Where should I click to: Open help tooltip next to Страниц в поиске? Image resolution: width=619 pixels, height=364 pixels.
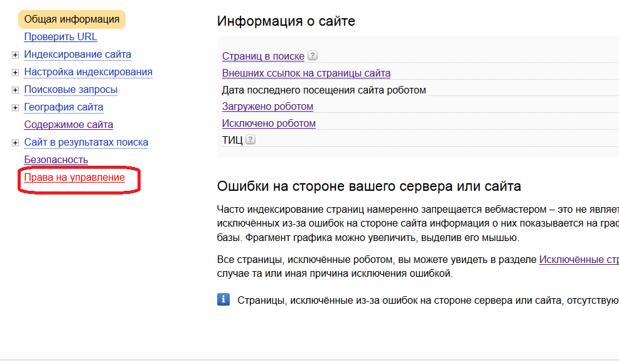[x=312, y=56]
